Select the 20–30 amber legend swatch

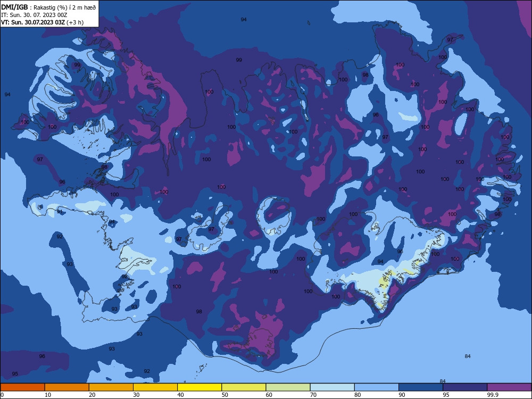click(111, 387)
